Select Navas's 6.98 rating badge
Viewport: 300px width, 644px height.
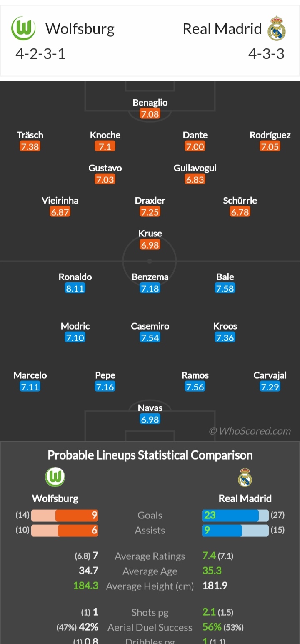click(x=150, y=419)
